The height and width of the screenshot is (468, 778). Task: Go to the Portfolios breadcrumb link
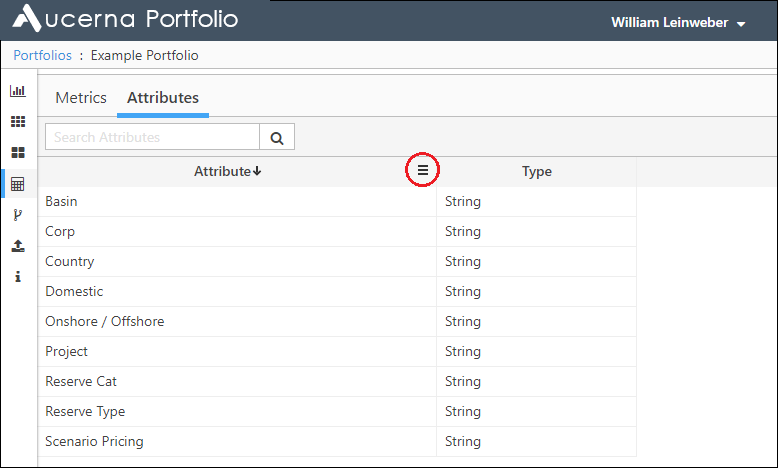coord(43,55)
